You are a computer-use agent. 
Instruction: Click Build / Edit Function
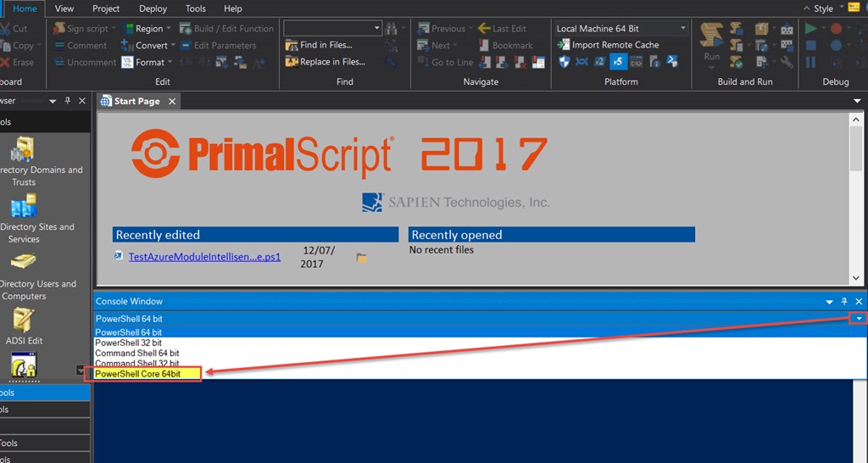click(x=225, y=28)
